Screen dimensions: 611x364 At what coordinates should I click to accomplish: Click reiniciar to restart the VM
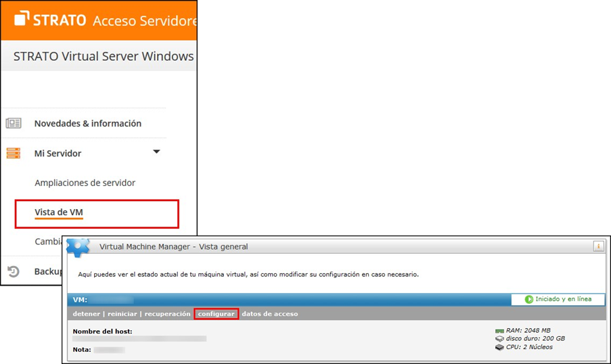(x=122, y=314)
